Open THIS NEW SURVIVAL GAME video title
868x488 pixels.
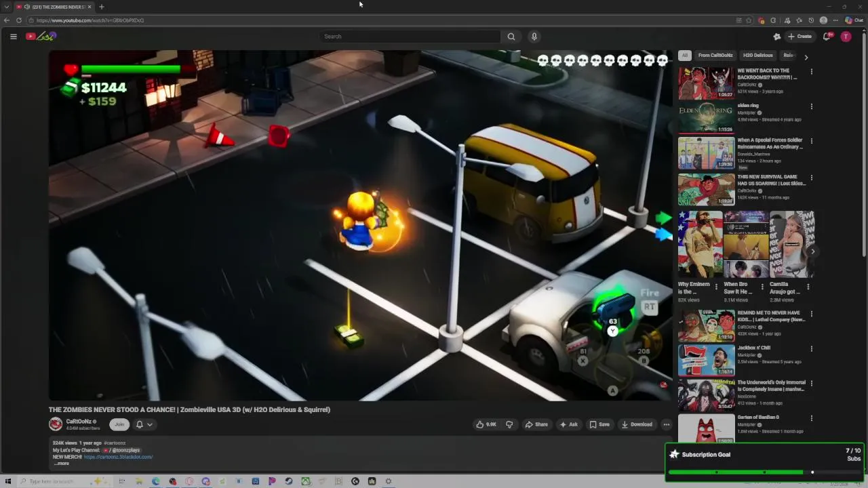tap(771, 180)
